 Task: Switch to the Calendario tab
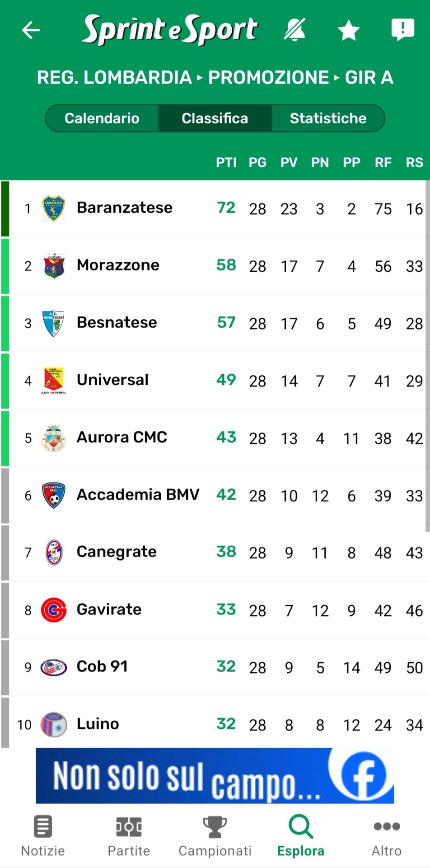102,118
